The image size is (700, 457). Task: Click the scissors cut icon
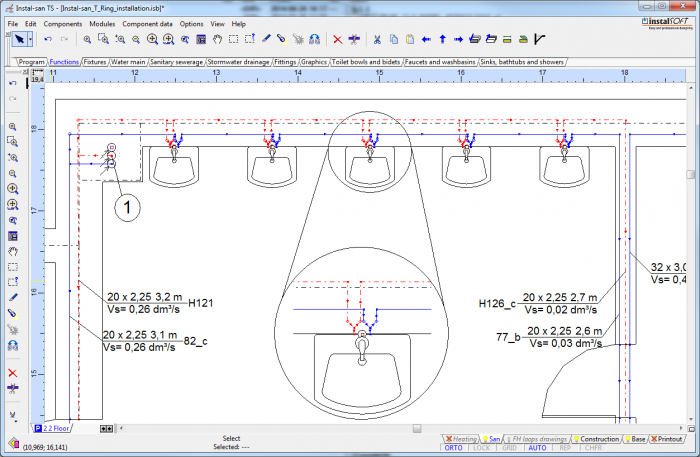tap(377, 39)
